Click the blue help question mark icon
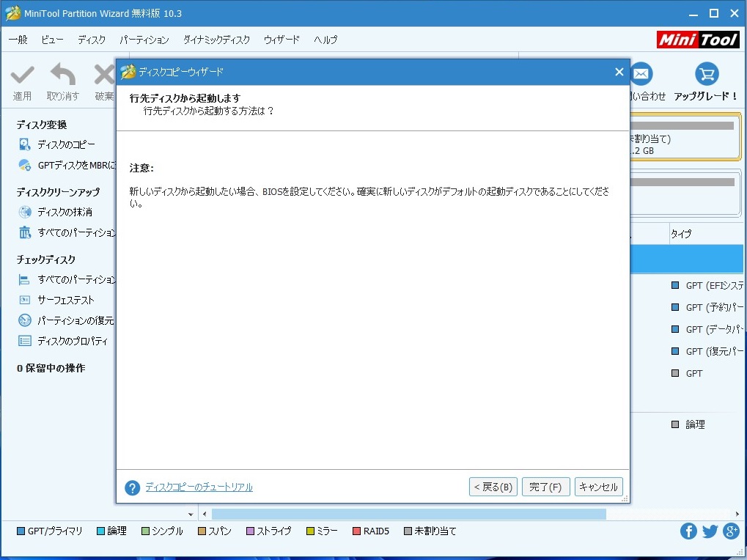This screenshot has height=560, width=747. 132,488
